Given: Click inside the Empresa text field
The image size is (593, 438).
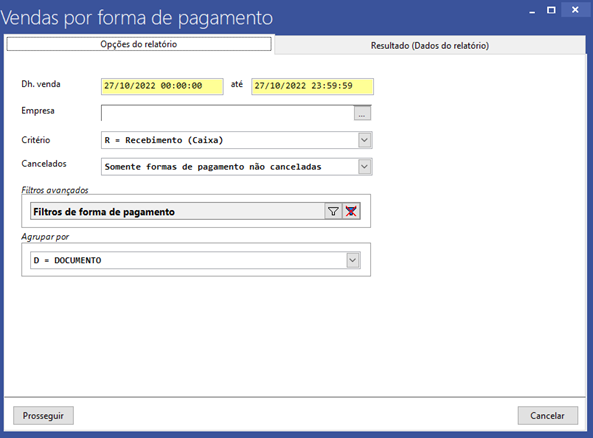Looking at the screenshot, I should 227,113.
